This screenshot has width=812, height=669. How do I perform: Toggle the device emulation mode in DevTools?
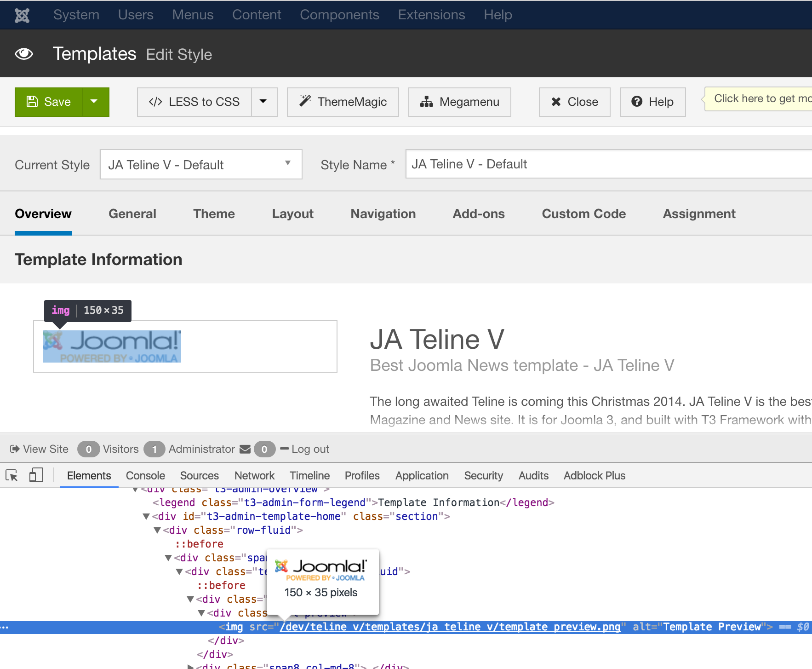36,475
